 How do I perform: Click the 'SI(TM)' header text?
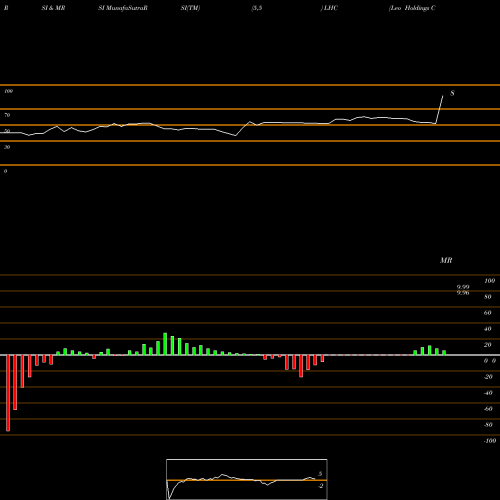point(190,8)
